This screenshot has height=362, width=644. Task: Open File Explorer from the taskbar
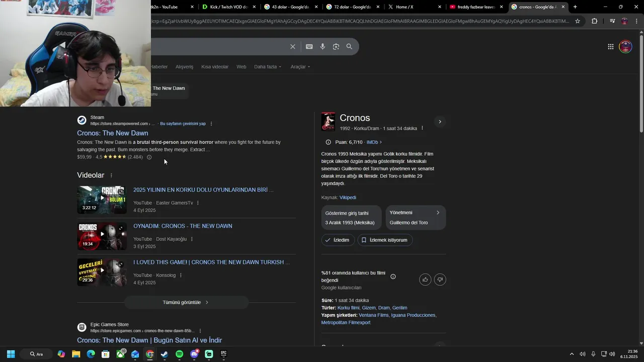76,354
